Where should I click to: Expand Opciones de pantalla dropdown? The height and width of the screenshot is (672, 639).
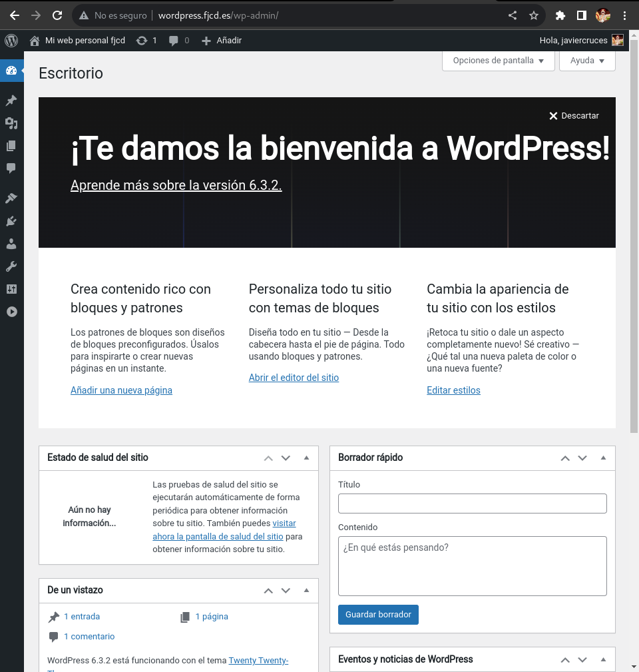pyautogui.click(x=499, y=61)
